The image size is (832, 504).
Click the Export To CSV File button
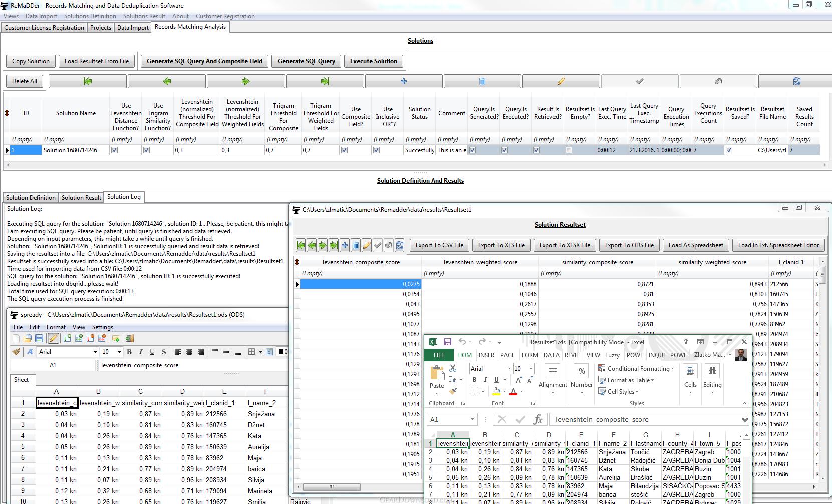[439, 245]
